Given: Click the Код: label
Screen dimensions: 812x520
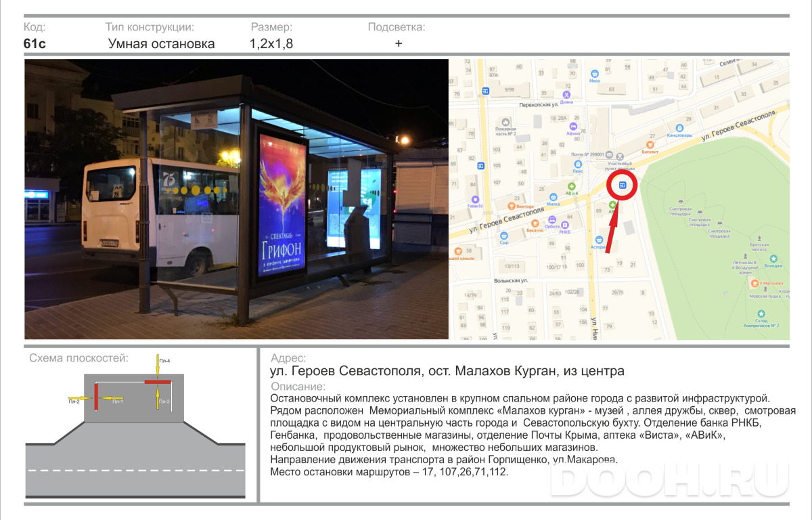Looking at the screenshot, I should 35,27.
